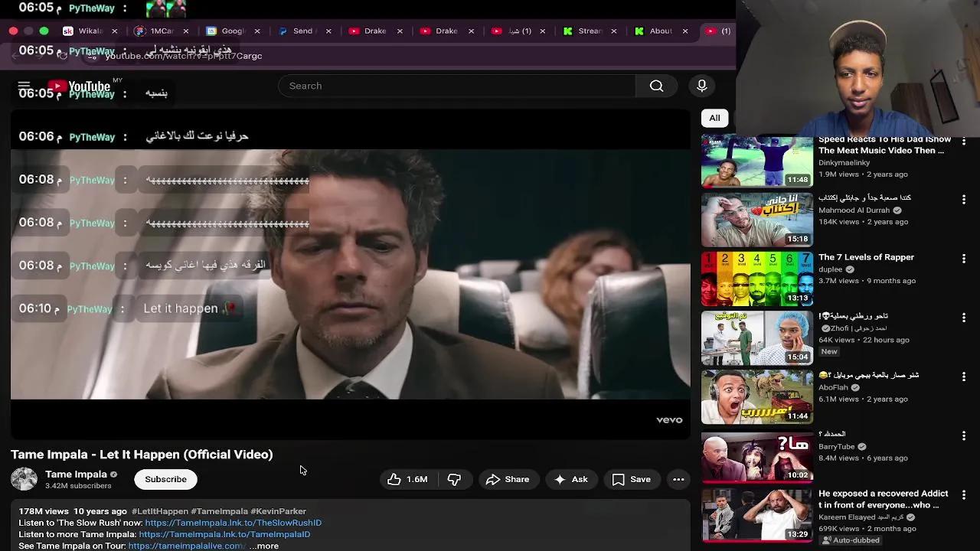The height and width of the screenshot is (551, 980).
Task: Open the YouTube guide hamburger menu
Action: [x=24, y=86]
